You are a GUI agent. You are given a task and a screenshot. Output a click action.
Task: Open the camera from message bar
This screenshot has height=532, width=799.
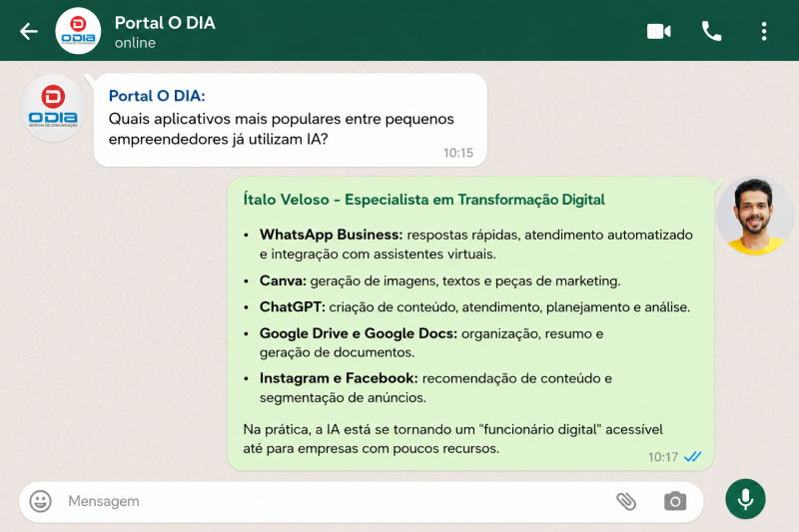675,501
